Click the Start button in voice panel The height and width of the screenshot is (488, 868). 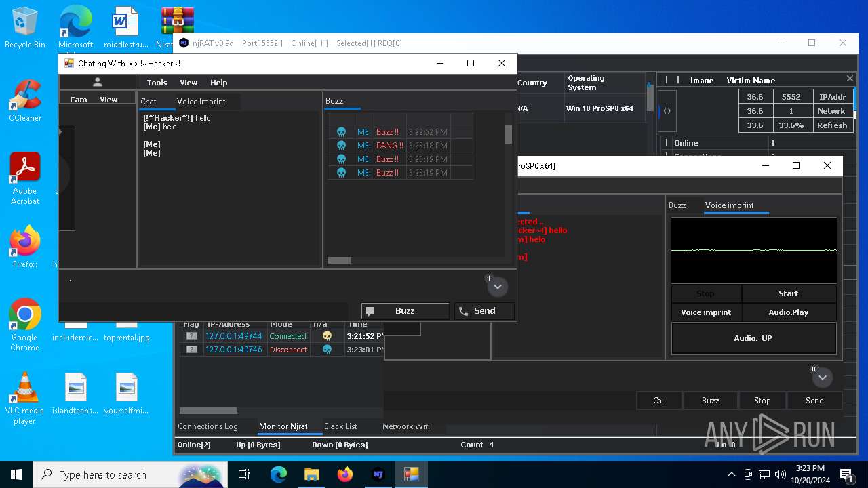pyautogui.click(x=789, y=293)
